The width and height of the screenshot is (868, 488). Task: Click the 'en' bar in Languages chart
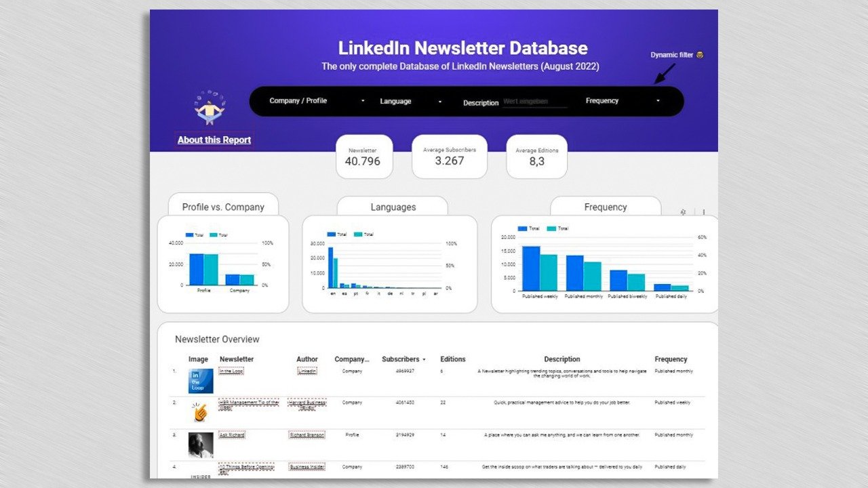coord(333,268)
